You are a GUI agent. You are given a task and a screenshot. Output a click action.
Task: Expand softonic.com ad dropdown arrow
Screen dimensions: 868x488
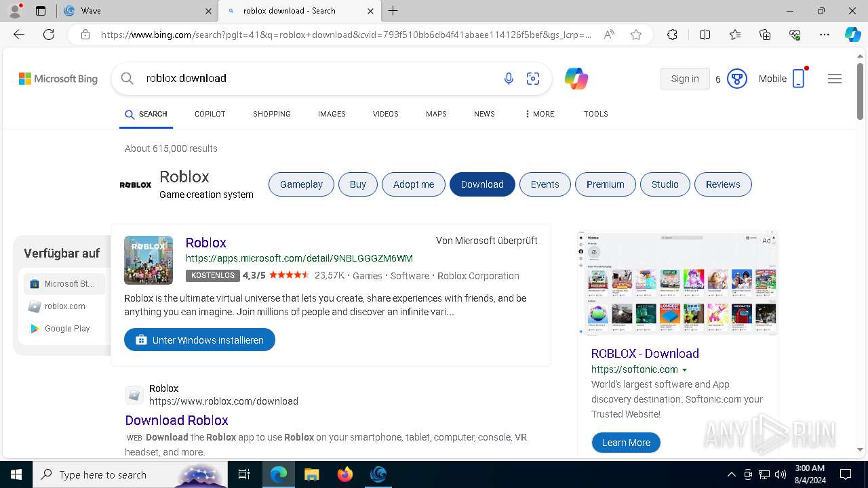pos(684,370)
